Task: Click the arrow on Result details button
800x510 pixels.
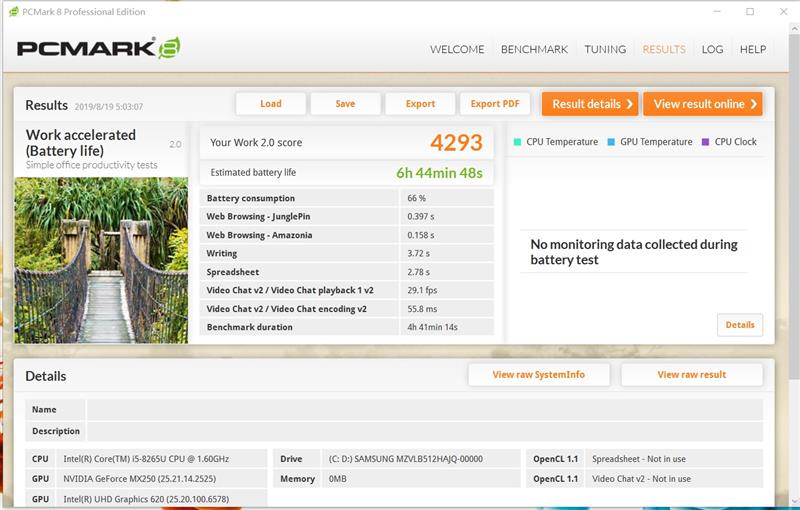Action: pos(629,104)
